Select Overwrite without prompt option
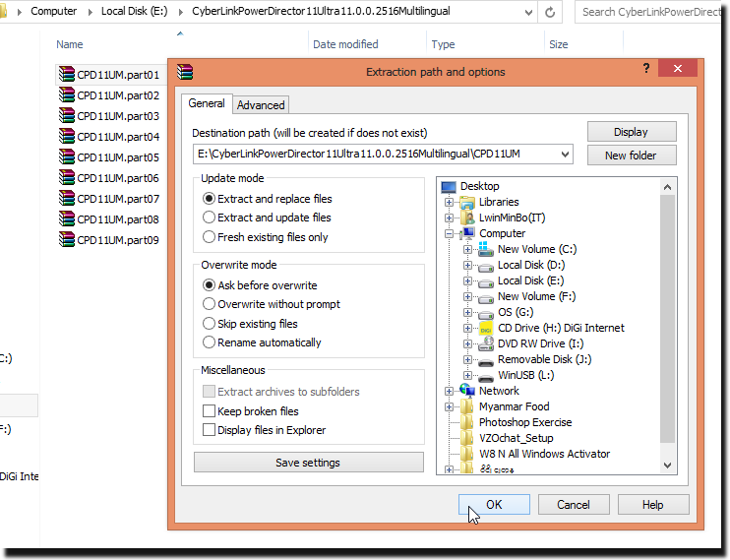The height and width of the screenshot is (560, 730). [272, 304]
